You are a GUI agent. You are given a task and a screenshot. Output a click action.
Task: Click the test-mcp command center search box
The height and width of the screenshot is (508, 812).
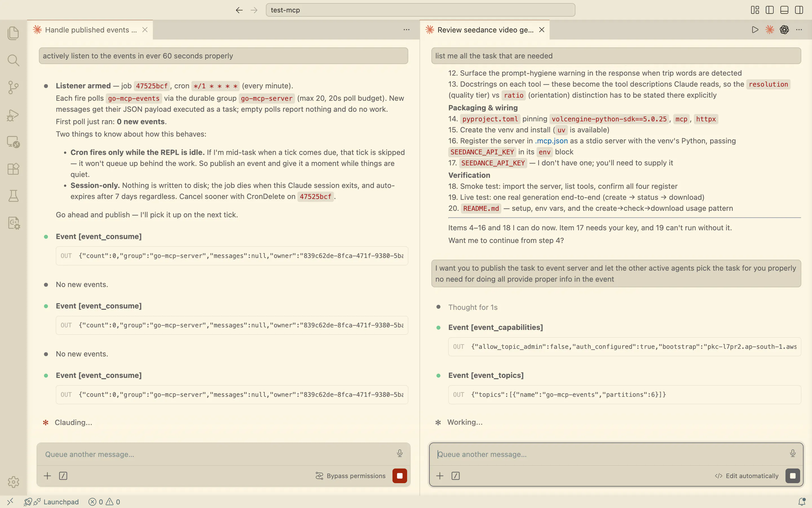(x=420, y=10)
